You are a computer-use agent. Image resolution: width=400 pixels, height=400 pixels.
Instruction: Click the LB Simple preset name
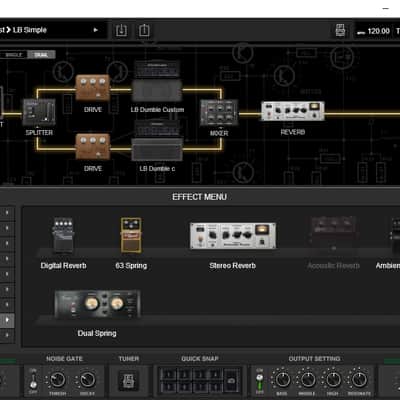click(x=30, y=30)
